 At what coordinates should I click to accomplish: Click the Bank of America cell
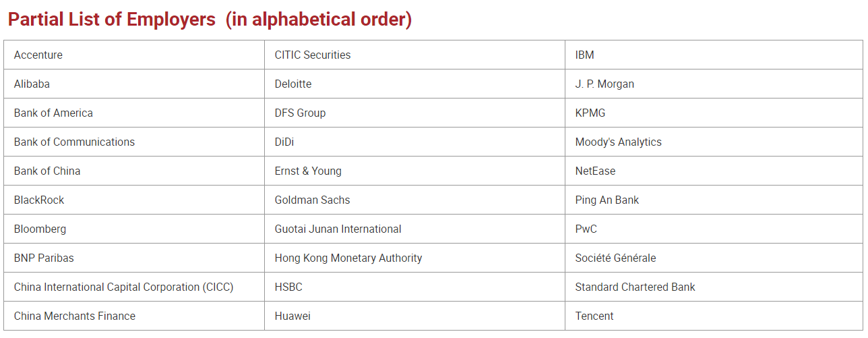click(x=53, y=113)
